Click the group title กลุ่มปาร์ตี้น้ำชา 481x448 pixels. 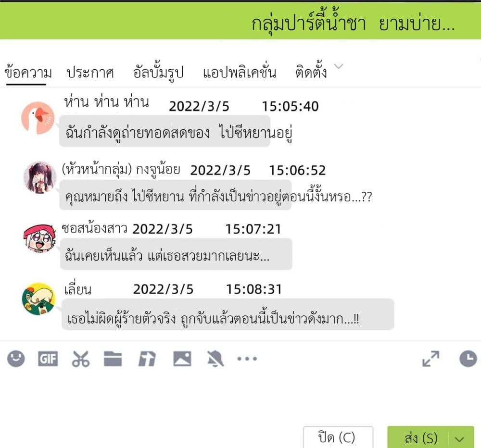pos(309,23)
